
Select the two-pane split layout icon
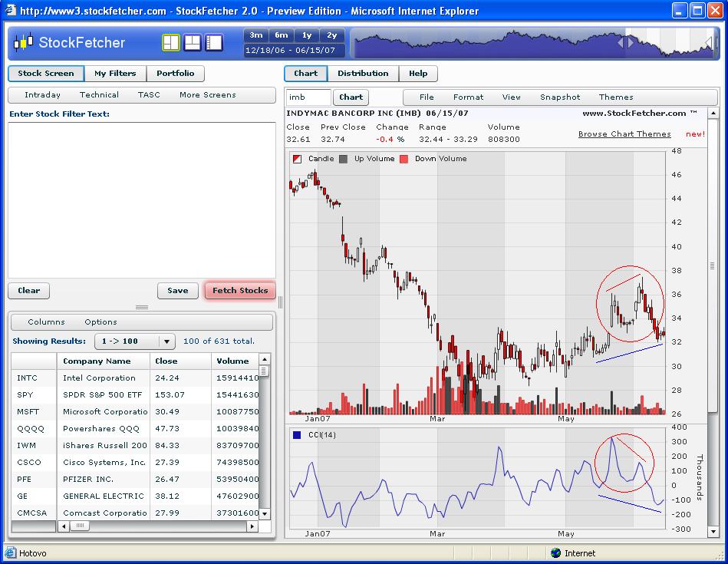click(170, 42)
